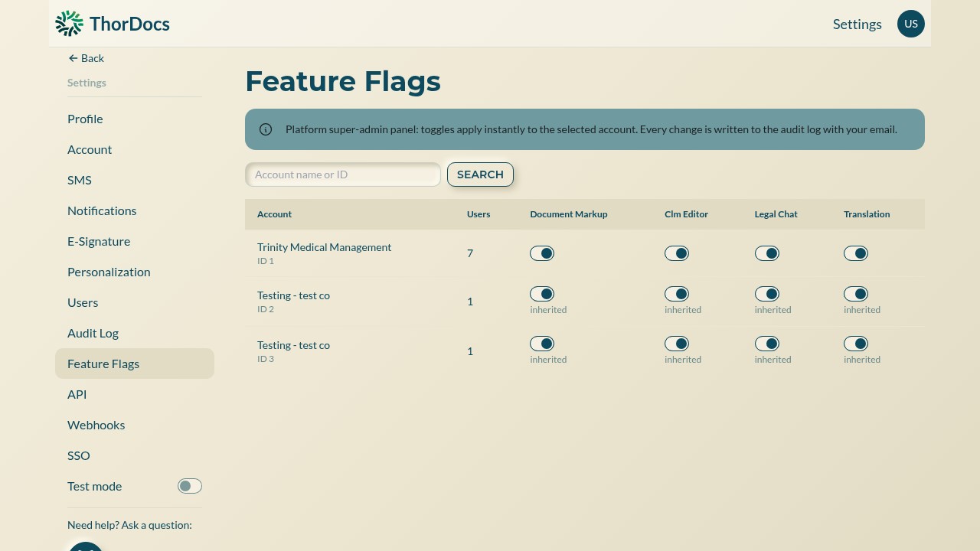Click the SEARCH button

pyautogui.click(x=480, y=174)
